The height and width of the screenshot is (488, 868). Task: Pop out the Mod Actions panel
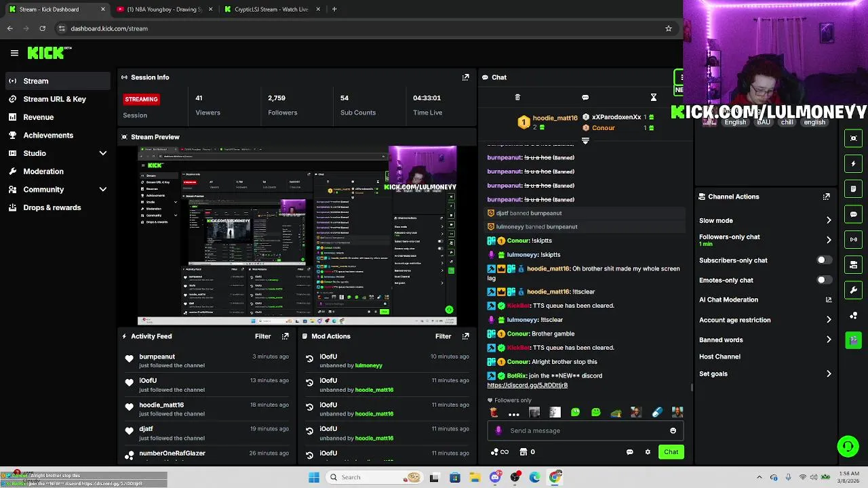coord(465,336)
